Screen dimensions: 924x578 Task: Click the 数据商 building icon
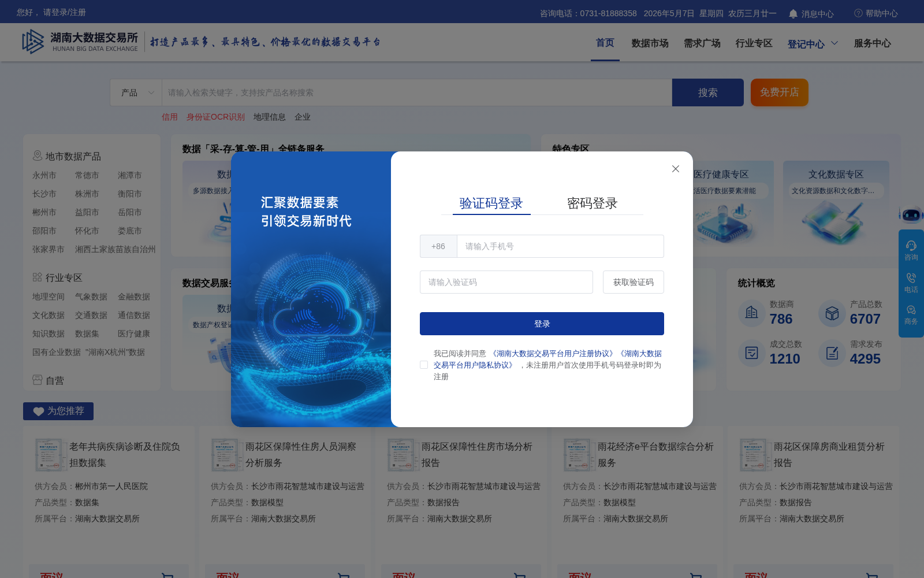click(752, 313)
